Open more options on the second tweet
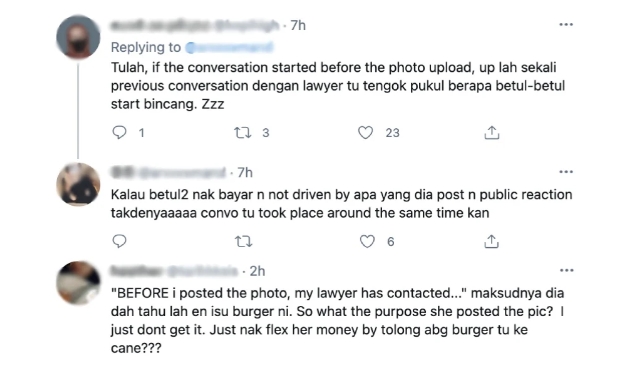 point(566,172)
